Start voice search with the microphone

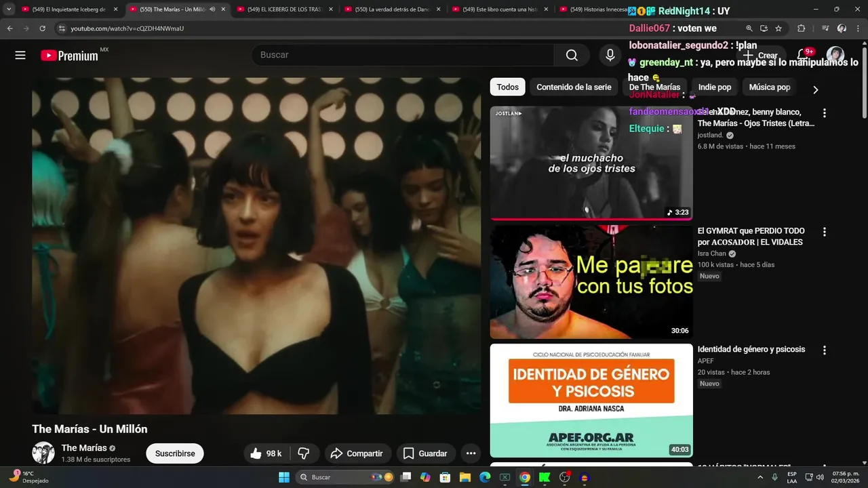[x=610, y=55]
